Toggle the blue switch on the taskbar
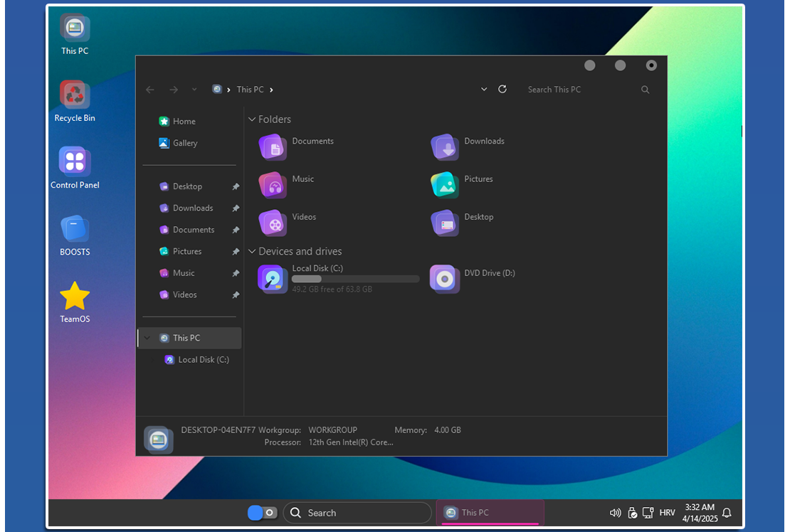This screenshot has width=790, height=532. (262, 513)
